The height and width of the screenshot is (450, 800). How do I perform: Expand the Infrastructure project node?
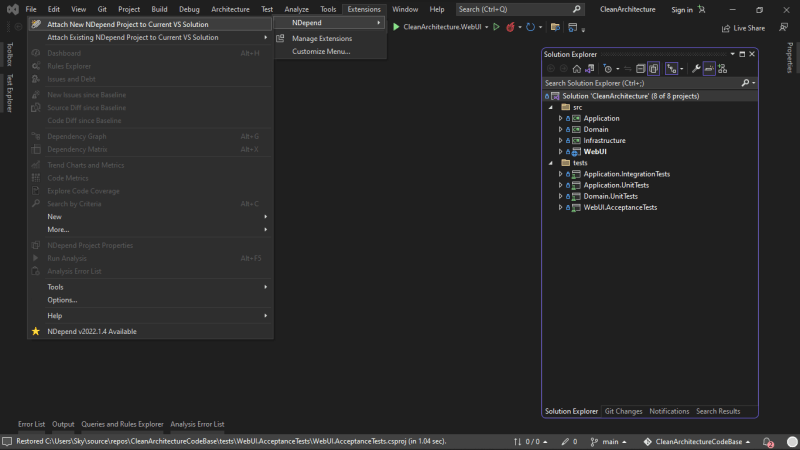(x=560, y=141)
